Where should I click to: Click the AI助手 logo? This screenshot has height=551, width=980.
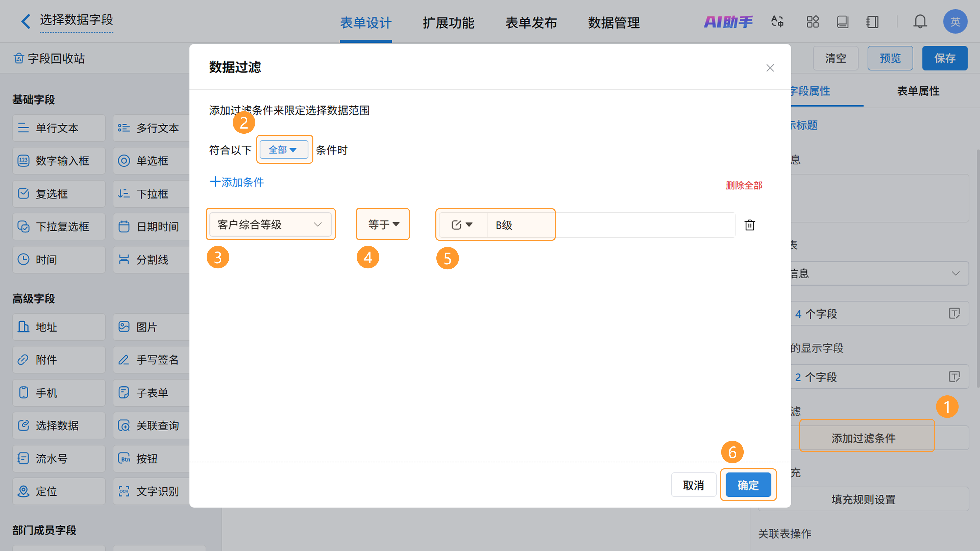coord(728,22)
